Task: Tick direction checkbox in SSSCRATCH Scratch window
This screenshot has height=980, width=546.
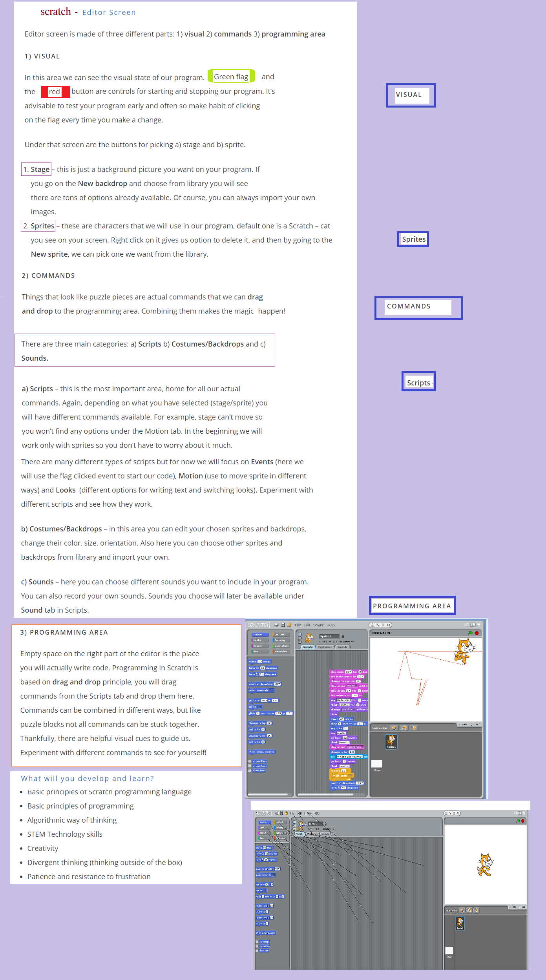Action: point(249,770)
